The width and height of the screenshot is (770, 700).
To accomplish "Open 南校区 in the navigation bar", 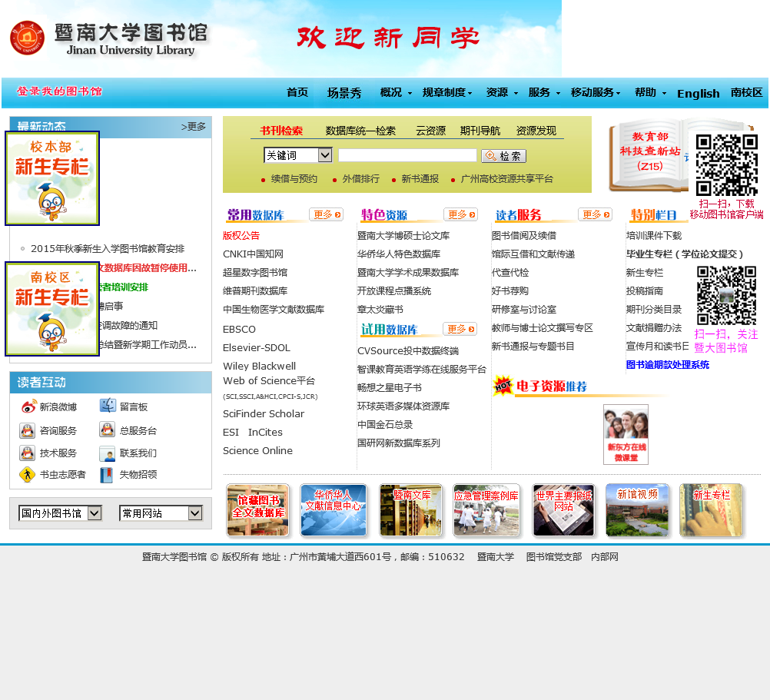I will (746, 92).
